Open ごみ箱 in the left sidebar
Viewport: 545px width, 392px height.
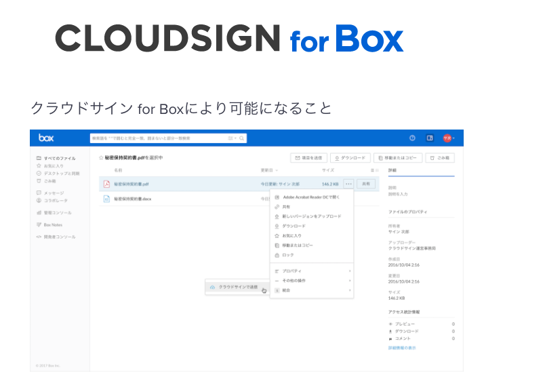coord(46,181)
